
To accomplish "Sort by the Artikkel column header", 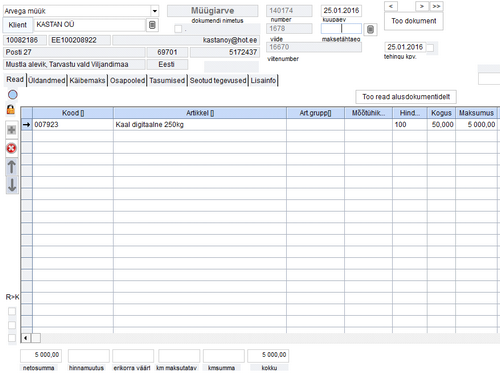I will pyautogui.click(x=200, y=113).
